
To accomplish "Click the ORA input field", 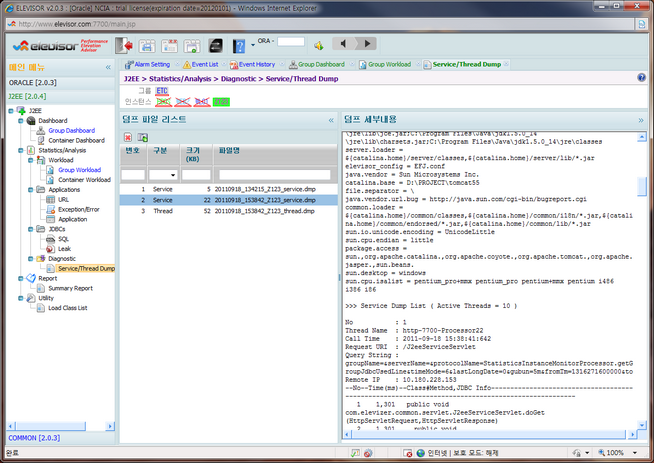I will (x=291, y=41).
